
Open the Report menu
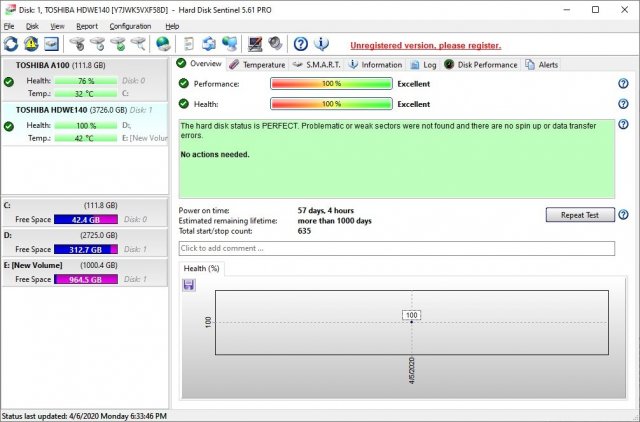click(87, 26)
